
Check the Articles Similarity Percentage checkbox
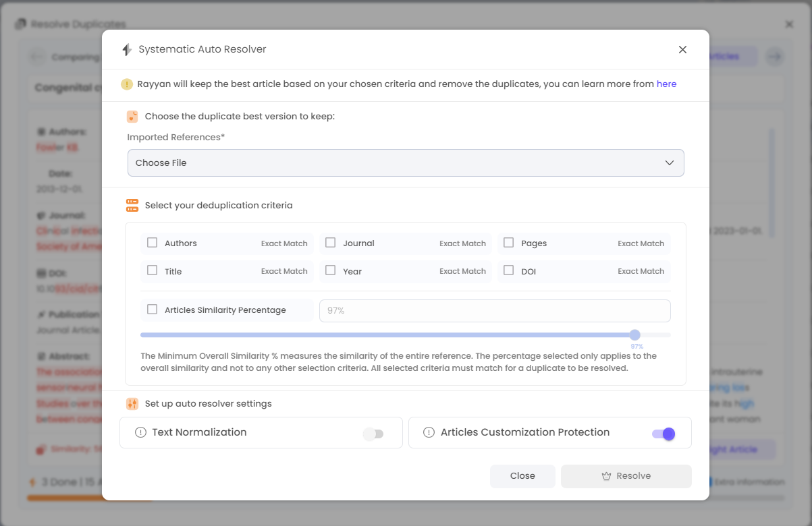point(153,310)
